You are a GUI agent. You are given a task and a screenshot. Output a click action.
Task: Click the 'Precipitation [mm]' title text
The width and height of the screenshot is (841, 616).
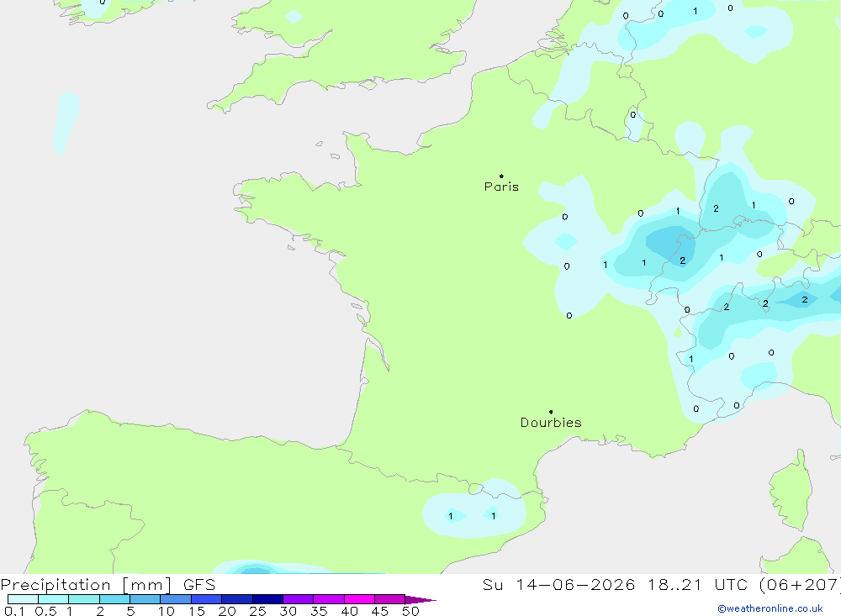86,585
